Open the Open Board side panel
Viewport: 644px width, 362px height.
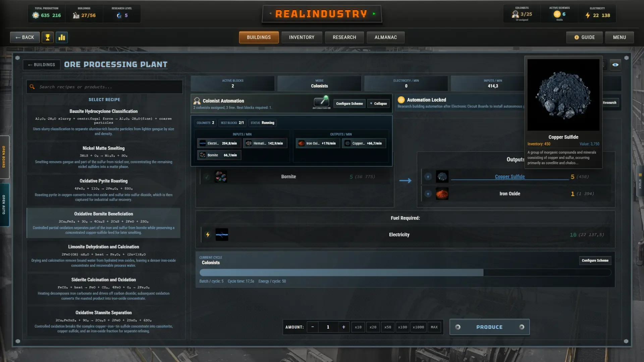tap(4, 157)
